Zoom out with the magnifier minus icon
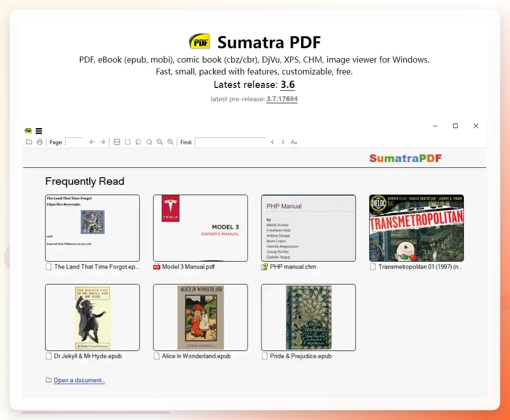This screenshot has height=420, width=510. tap(160, 142)
